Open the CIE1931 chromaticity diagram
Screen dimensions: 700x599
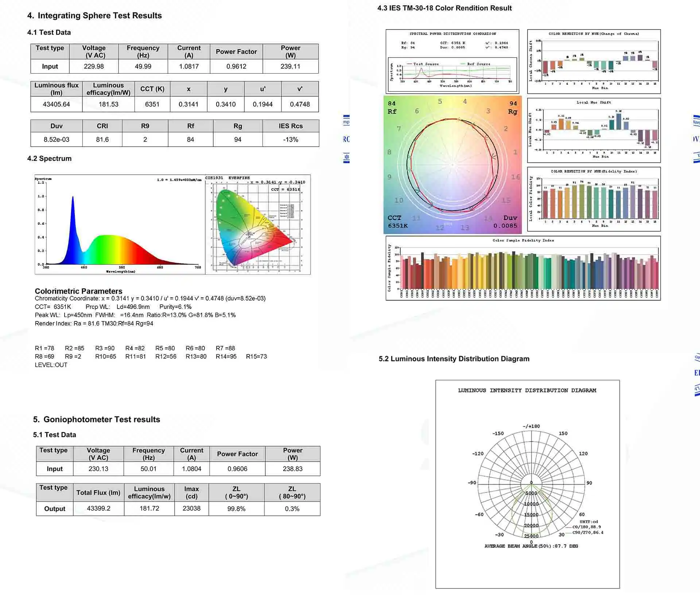coord(258,224)
